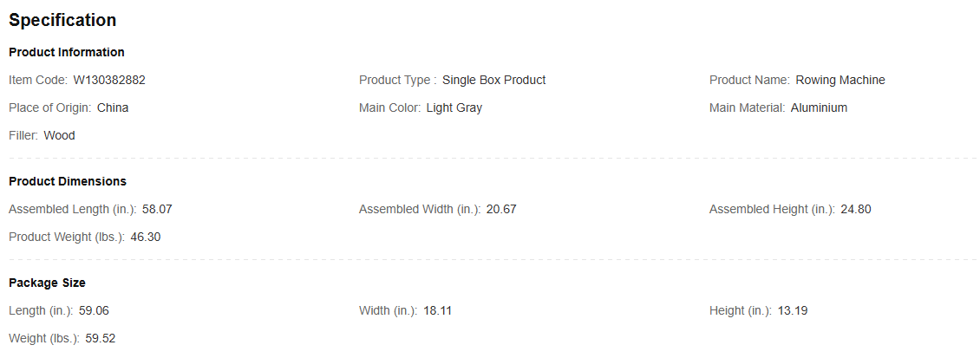
Task: Click the assembled length value 58.07
Action: tap(158, 209)
